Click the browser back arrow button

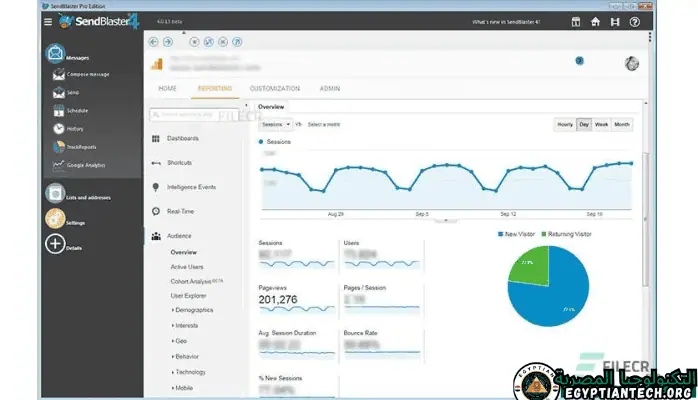pyautogui.click(x=153, y=42)
